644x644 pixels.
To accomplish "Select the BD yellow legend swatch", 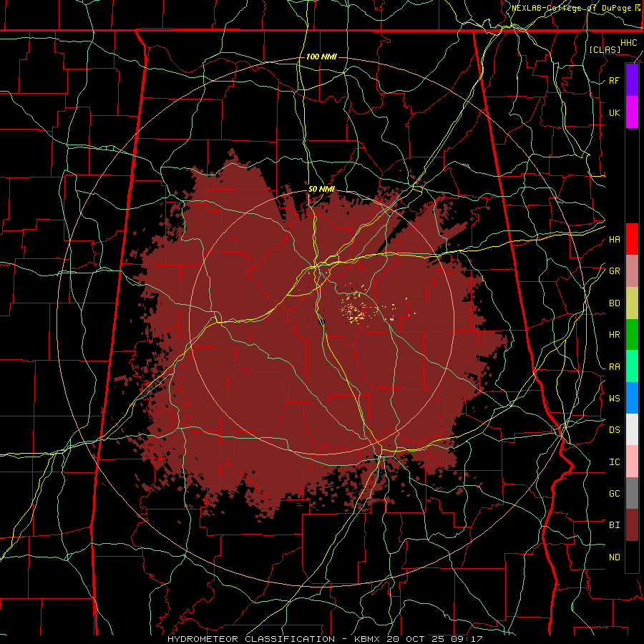I will (x=632, y=303).
